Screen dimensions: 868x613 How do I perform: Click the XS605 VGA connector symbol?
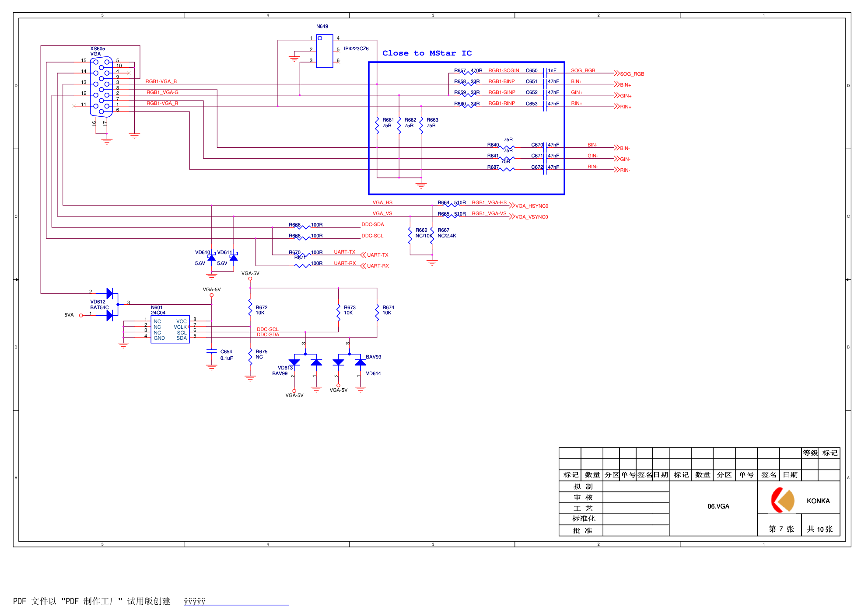click(x=101, y=86)
